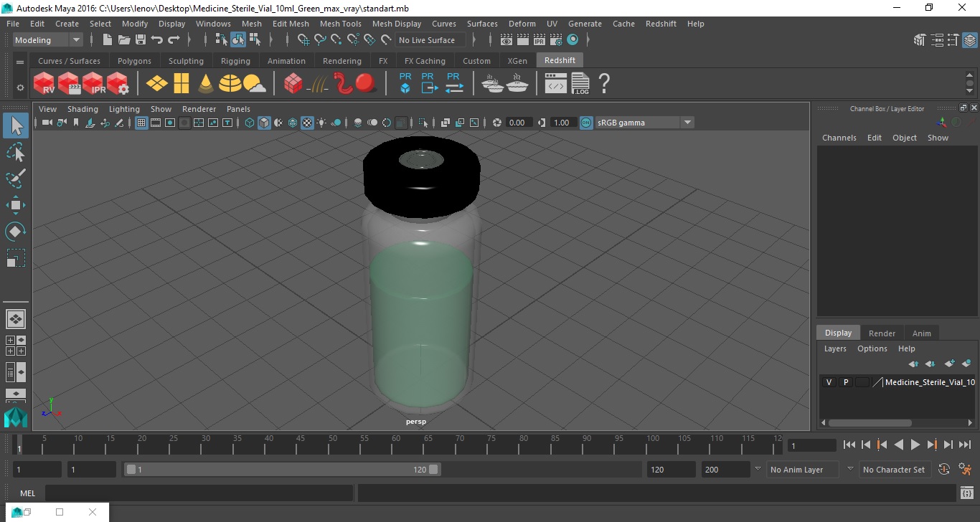Image resolution: width=980 pixels, height=522 pixels.
Task: Open Redshift render settings cube with gear
Action: 118,84
